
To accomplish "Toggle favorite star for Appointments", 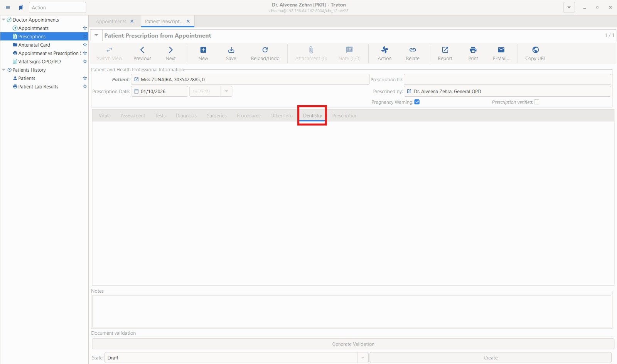I will pyautogui.click(x=85, y=28).
